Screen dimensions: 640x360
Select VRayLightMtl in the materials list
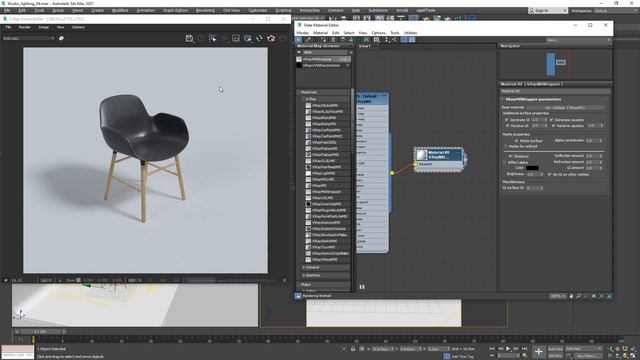323,173
